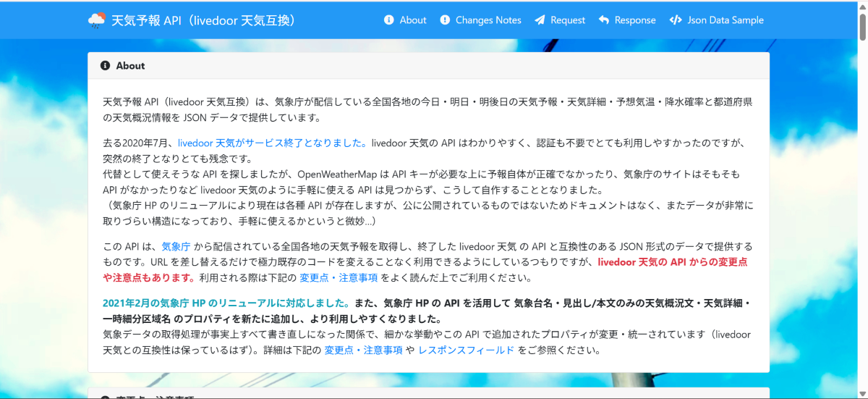Click the exclamation icon beside Changes Notes
The height and width of the screenshot is (399, 868).
[445, 20]
